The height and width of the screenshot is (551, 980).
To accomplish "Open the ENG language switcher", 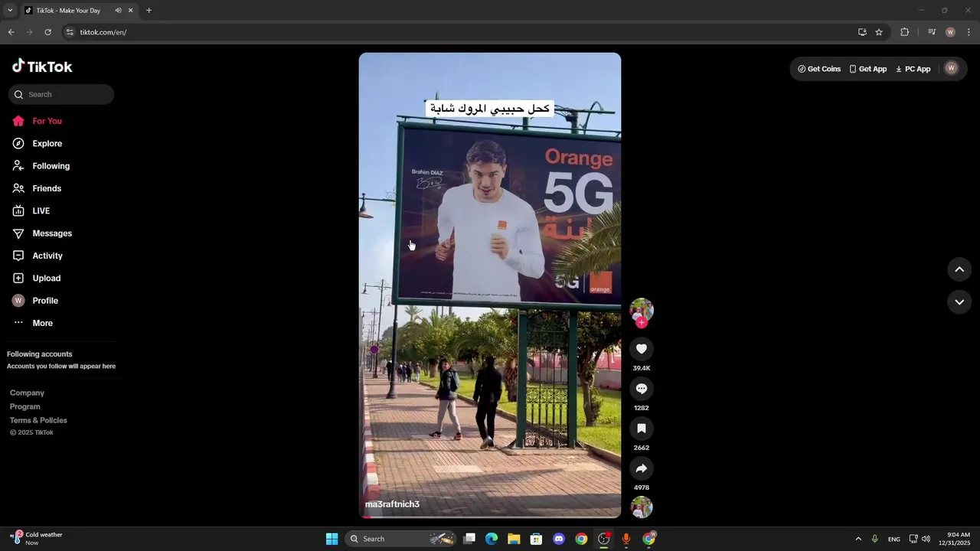I will [894, 540].
